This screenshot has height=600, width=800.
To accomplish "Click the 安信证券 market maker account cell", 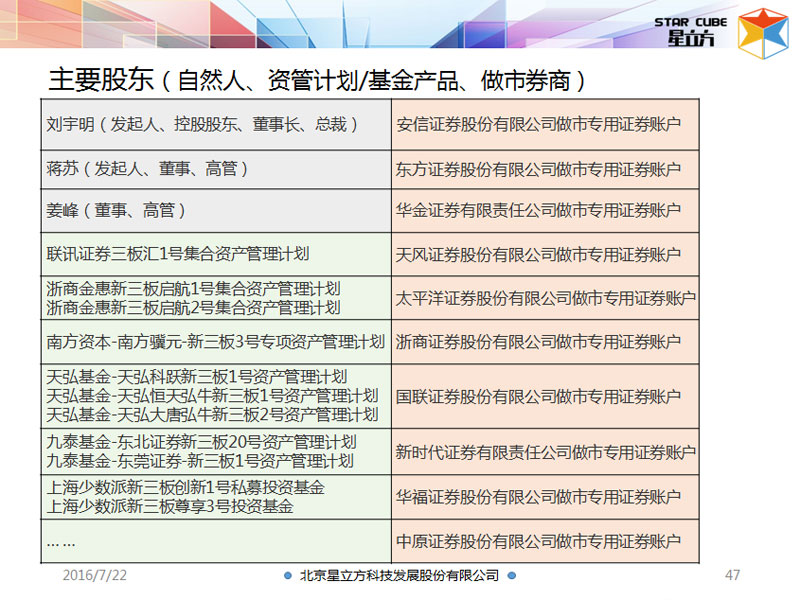I will coord(539,125).
